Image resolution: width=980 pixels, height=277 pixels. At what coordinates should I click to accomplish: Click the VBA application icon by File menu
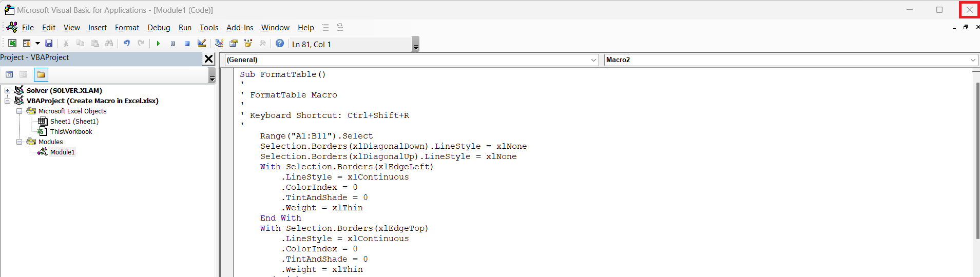(12, 27)
